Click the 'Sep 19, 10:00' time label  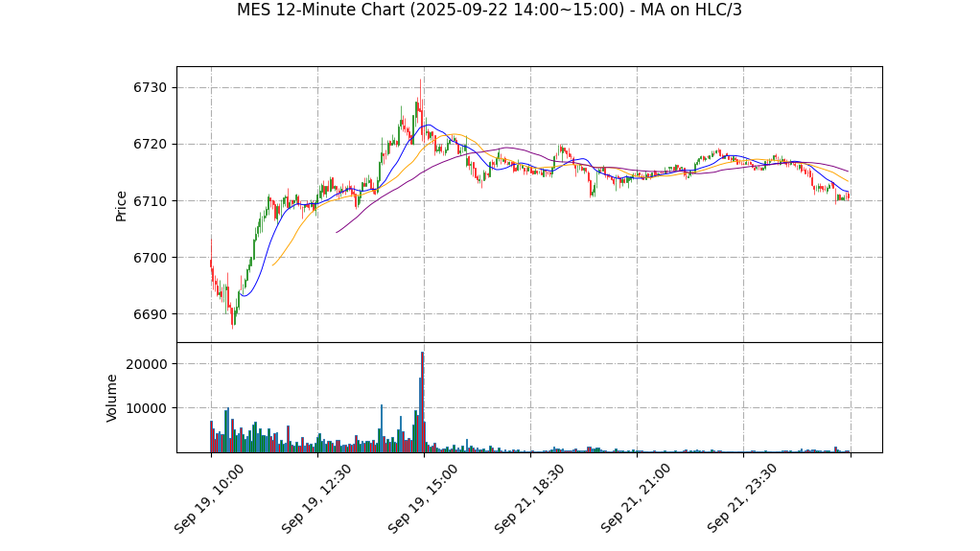(x=209, y=498)
